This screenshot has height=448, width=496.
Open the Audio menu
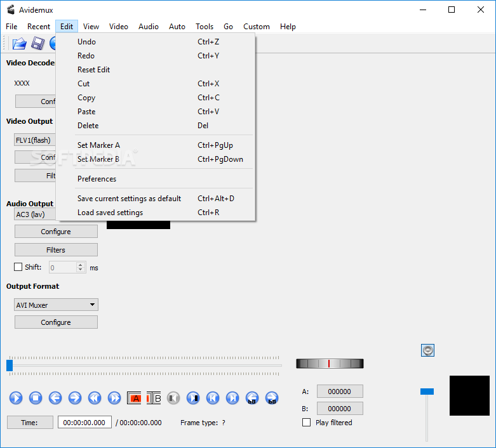pos(149,27)
